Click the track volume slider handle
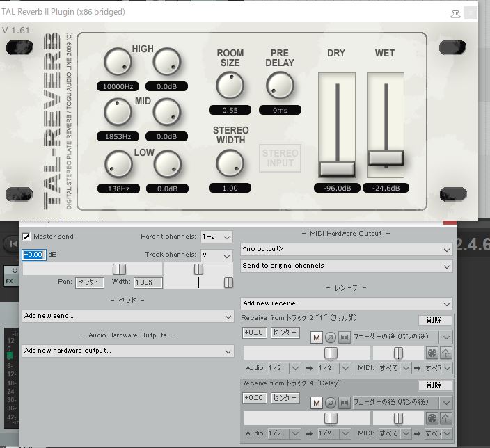The image size is (490, 448). point(119,269)
